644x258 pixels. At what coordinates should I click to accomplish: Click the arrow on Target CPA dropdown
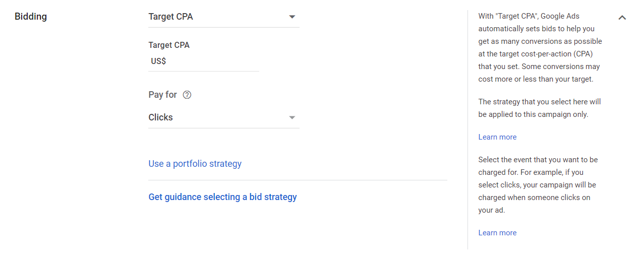(292, 17)
